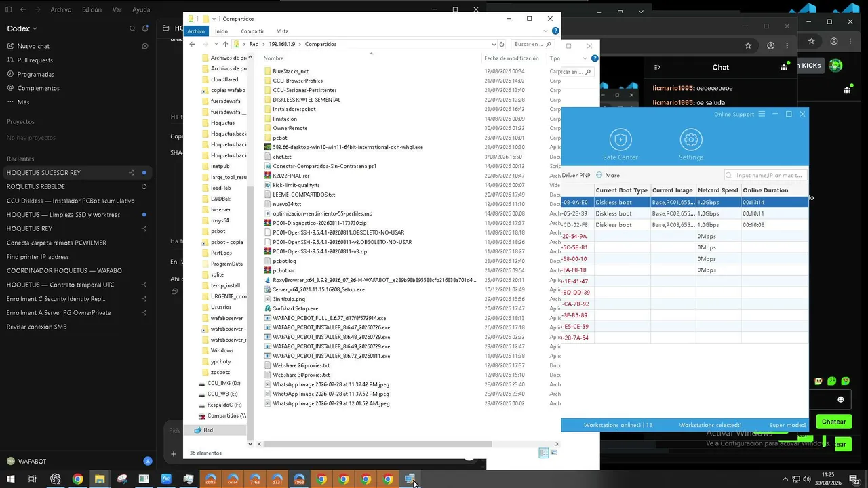The image size is (868, 488).
Task: Focus the diskless name, IP or mac search field
Action: click(x=766, y=175)
